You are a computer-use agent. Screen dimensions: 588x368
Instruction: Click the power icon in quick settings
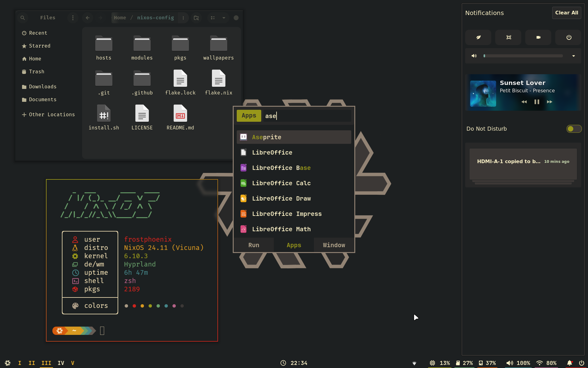pyautogui.click(x=569, y=37)
